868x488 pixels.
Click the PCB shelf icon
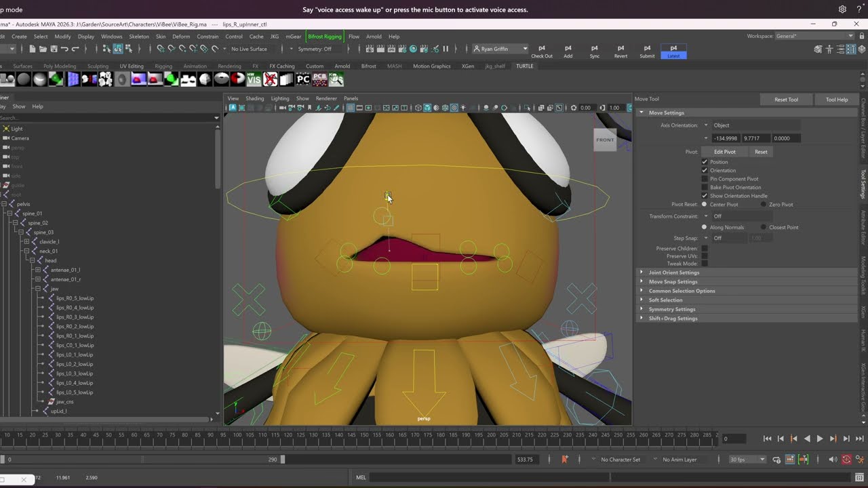(x=319, y=79)
